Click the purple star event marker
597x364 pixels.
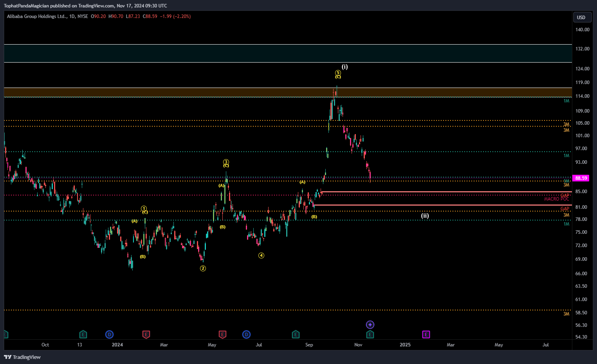click(370, 325)
